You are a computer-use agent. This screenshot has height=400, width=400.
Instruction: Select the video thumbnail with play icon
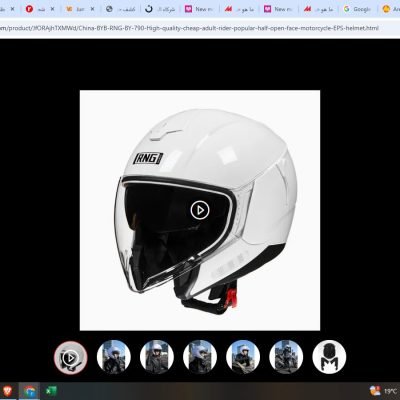(71, 357)
